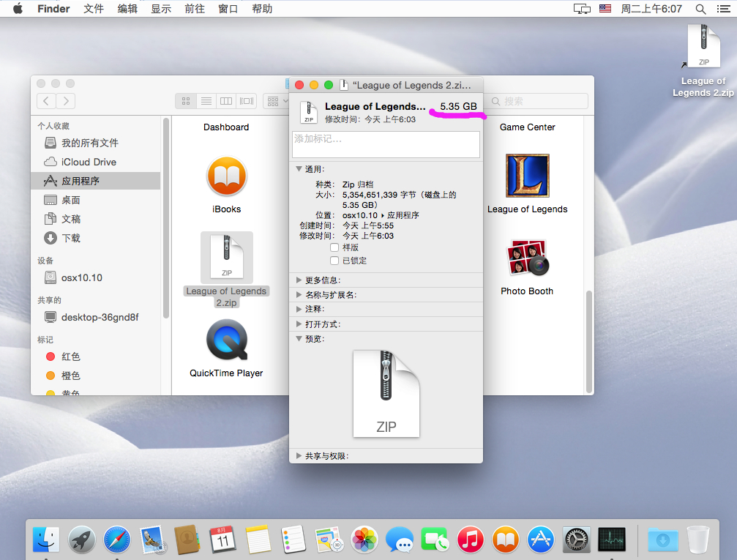
Task: Select the League of Legends 2.zip file icon in Finder
Action: (x=227, y=258)
